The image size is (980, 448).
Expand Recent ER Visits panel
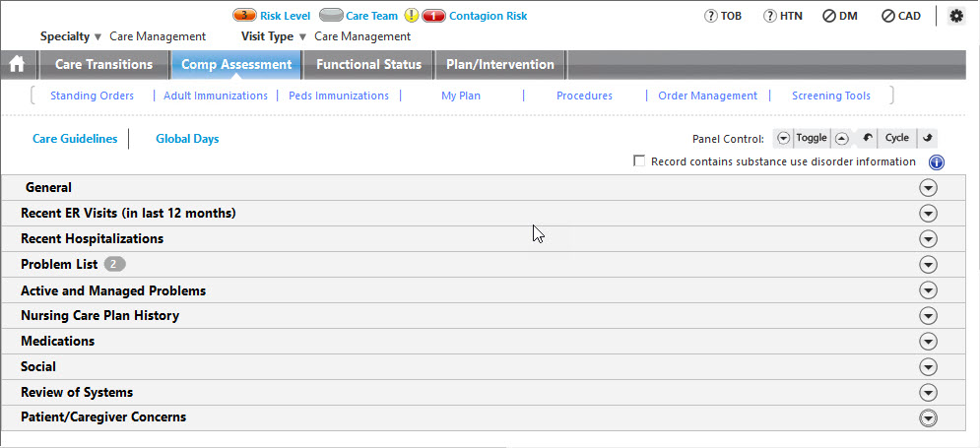[928, 214]
